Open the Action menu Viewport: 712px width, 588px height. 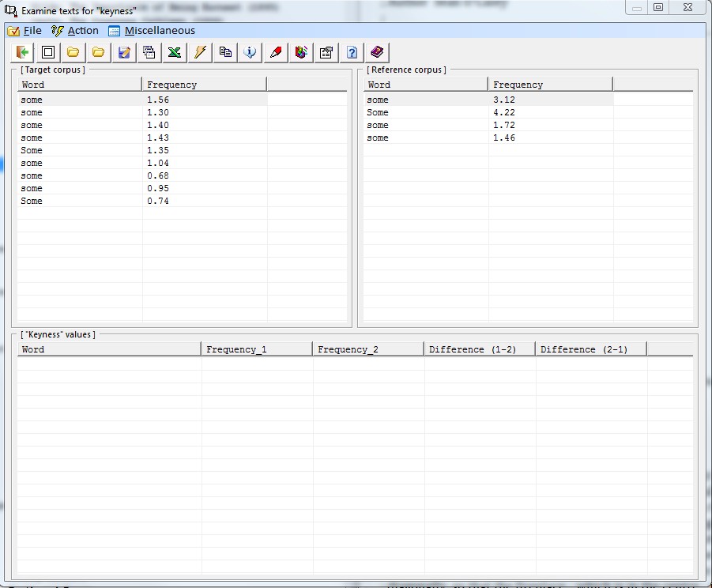tap(75, 31)
